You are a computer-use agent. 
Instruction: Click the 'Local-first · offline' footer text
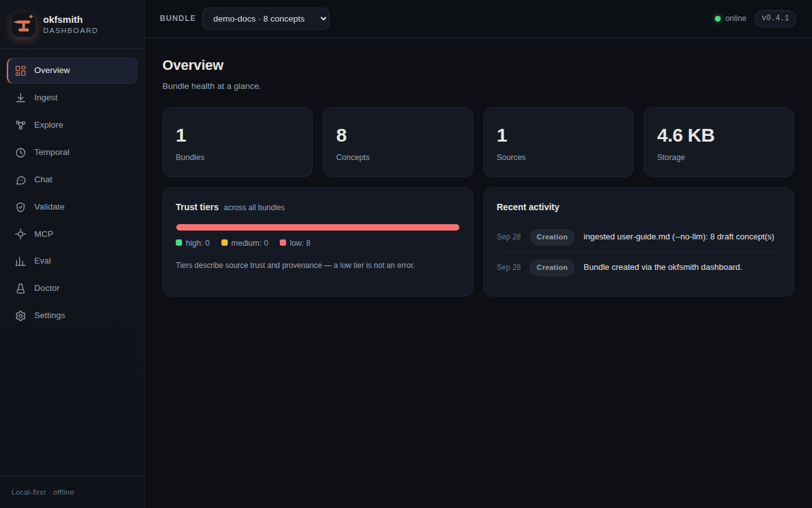point(43,492)
